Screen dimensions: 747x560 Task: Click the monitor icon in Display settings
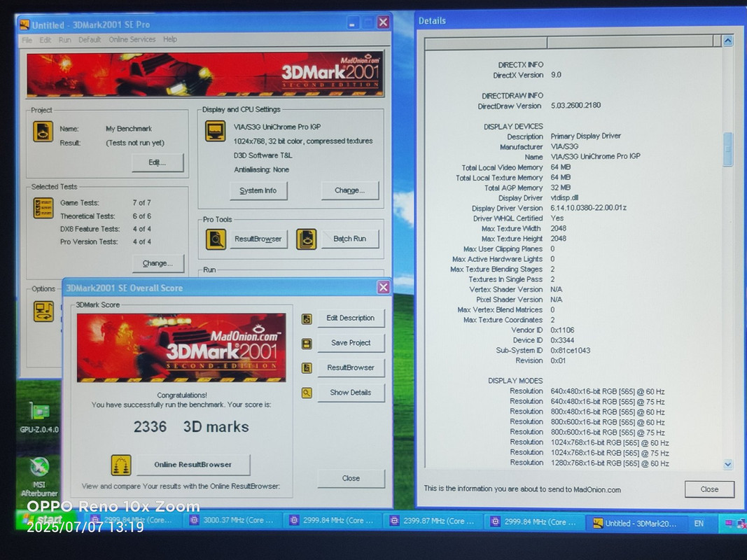[x=216, y=131]
